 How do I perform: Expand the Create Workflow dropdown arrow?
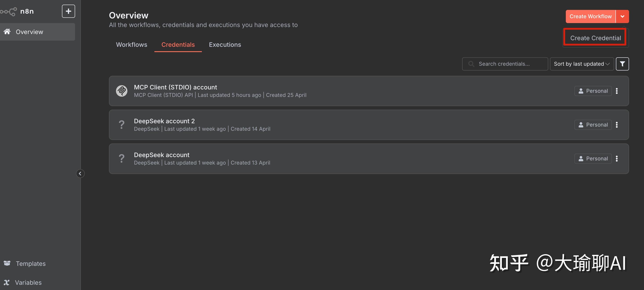[622, 16]
